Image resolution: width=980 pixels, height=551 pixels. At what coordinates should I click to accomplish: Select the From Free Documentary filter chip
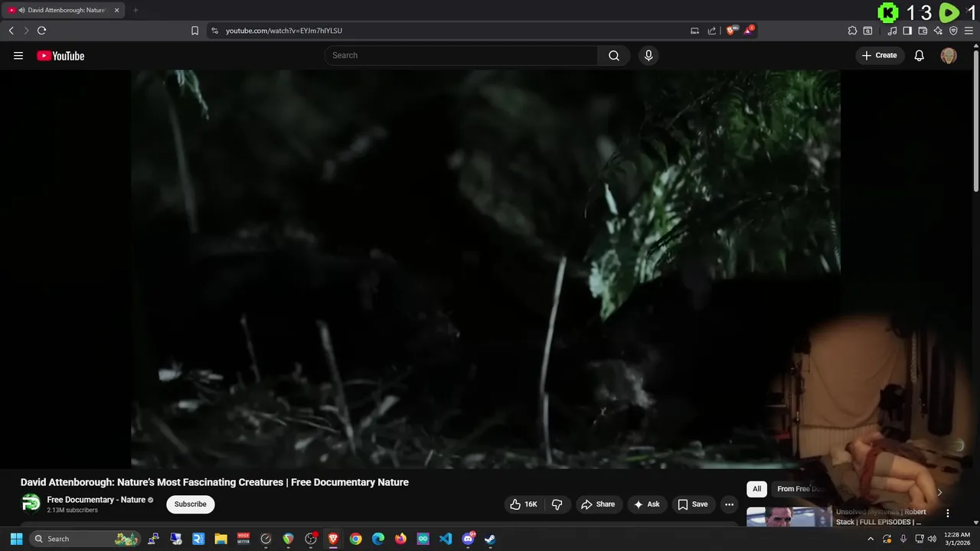point(800,489)
